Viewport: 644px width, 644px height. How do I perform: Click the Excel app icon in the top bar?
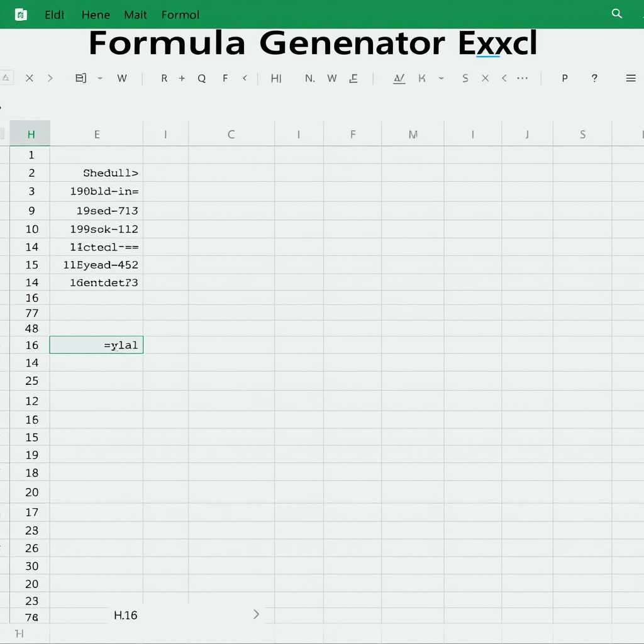(x=21, y=14)
